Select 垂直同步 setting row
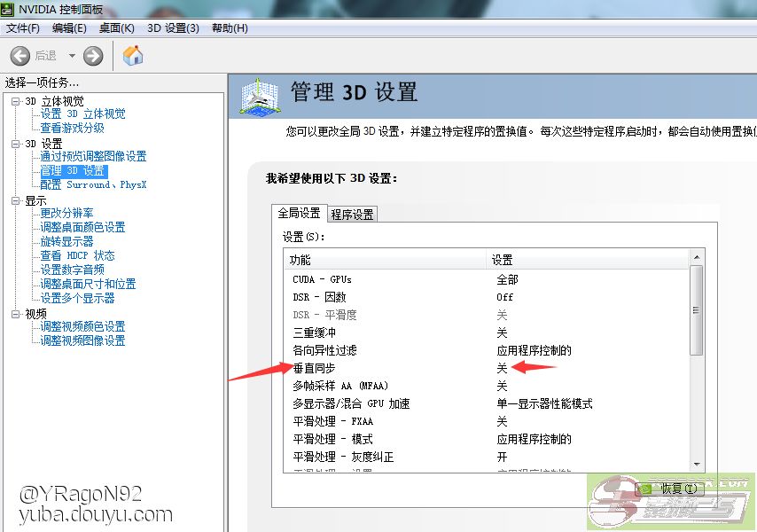757x532 pixels. pos(315,368)
